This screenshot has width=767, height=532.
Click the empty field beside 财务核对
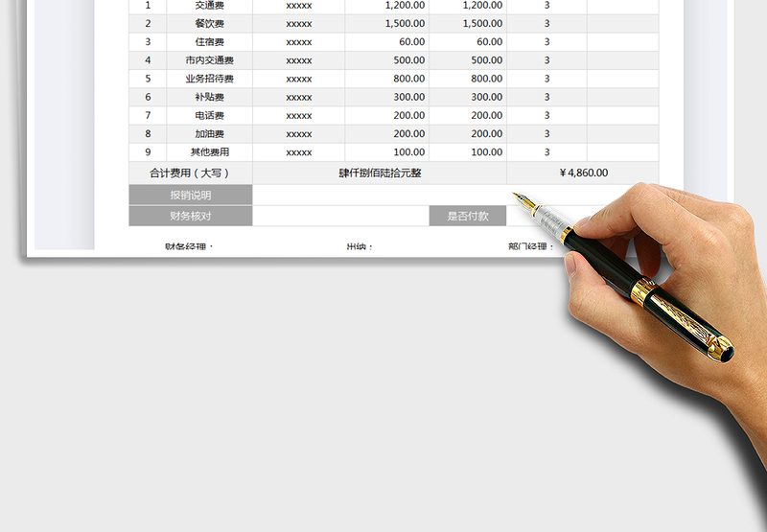coord(341,216)
